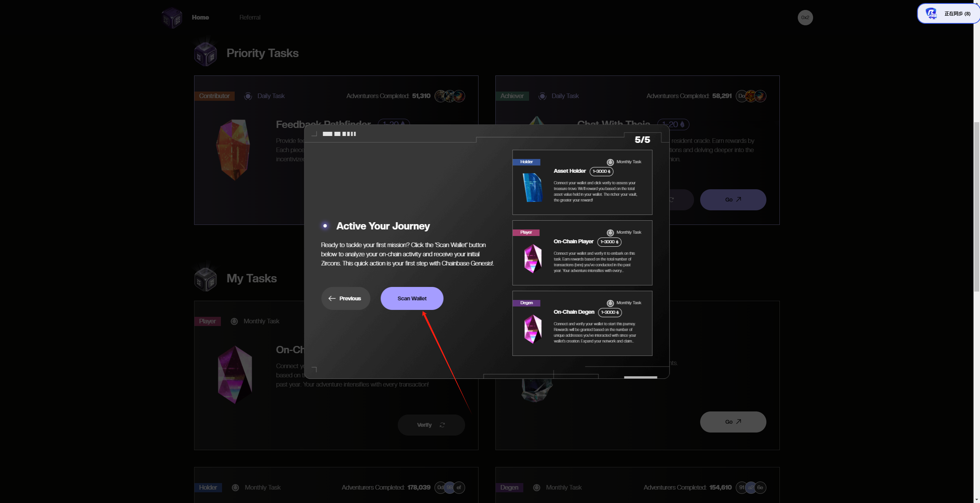Open the Home navigation tab

click(200, 17)
